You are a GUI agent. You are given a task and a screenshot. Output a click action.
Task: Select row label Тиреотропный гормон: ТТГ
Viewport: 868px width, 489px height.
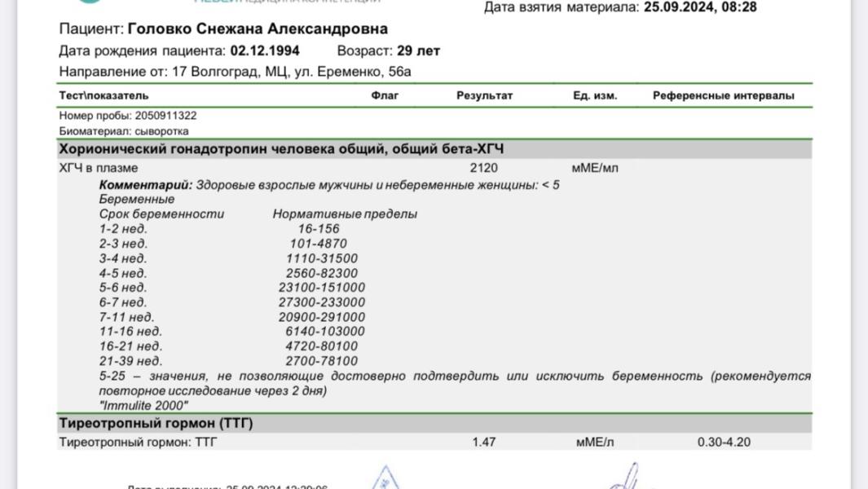(x=138, y=442)
